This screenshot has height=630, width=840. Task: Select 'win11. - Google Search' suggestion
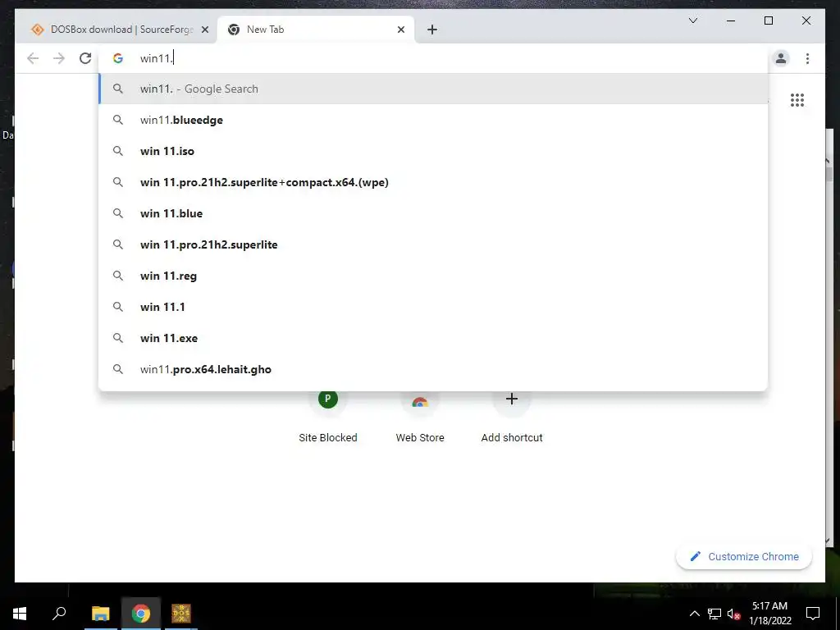coord(433,89)
